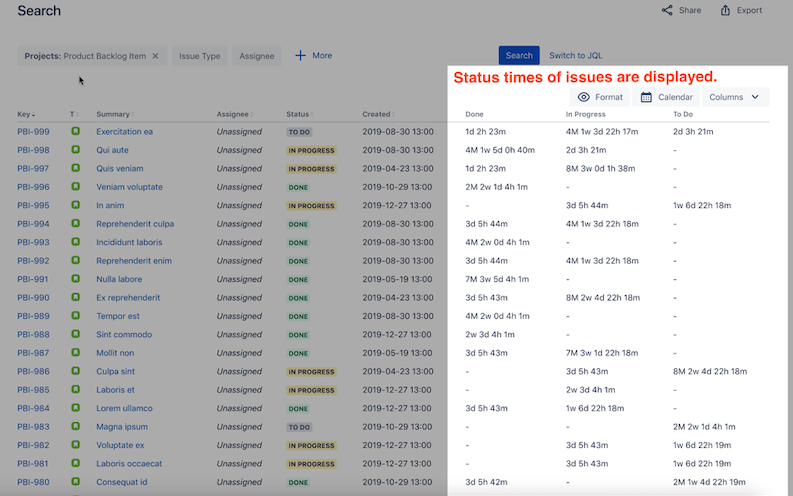Sort by the Status column header
This screenshot has height=496, width=793.
300,114
